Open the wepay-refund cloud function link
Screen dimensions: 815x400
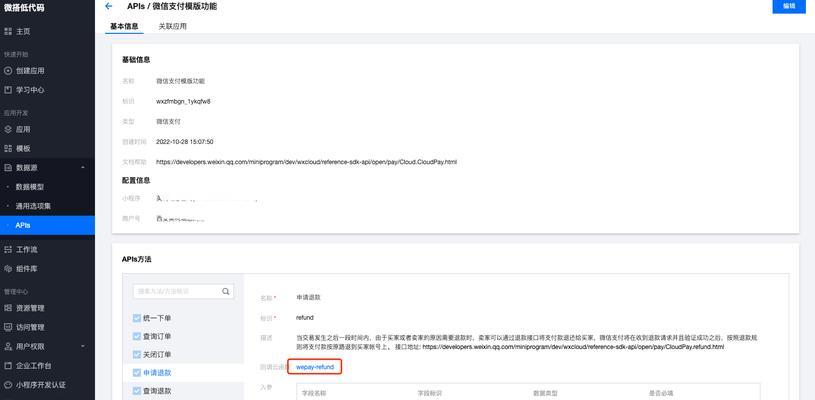[315, 367]
